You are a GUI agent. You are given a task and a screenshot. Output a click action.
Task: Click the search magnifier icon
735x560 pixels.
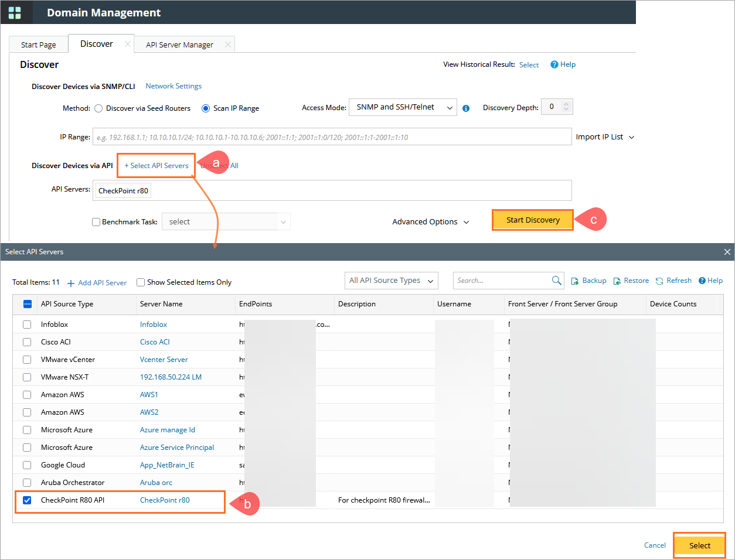pos(556,281)
